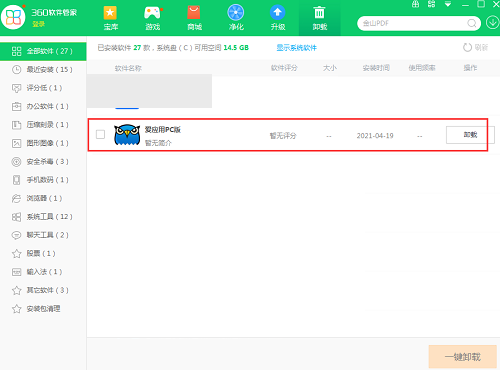Click the 360软件管家 logo icon

[13, 17]
